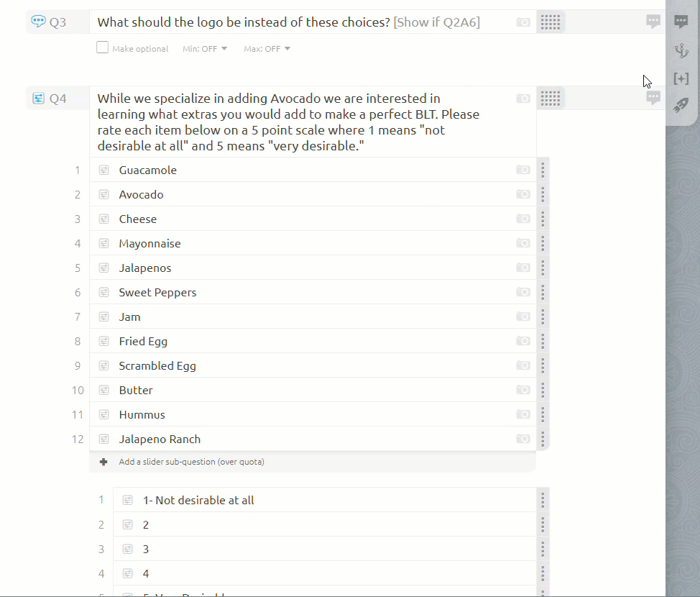This screenshot has width=700, height=597.
Task: Click the camera icon on Q4 question
Action: (523, 99)
